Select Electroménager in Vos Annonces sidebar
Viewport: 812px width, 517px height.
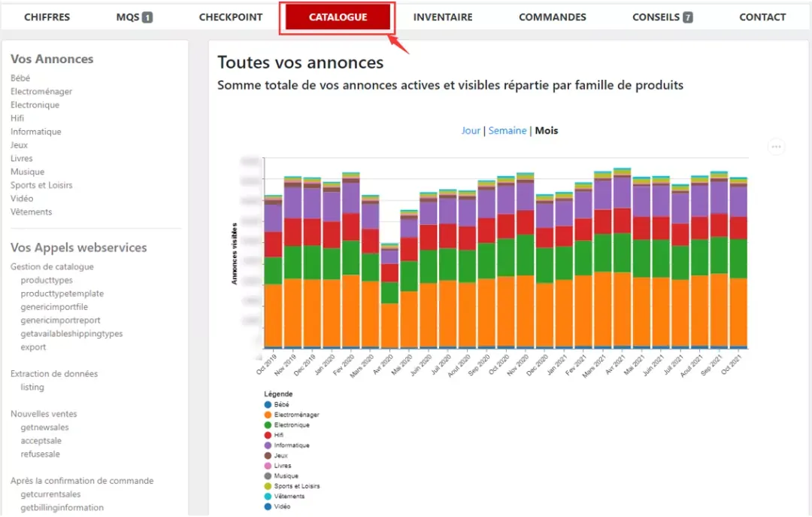point(41,91)
